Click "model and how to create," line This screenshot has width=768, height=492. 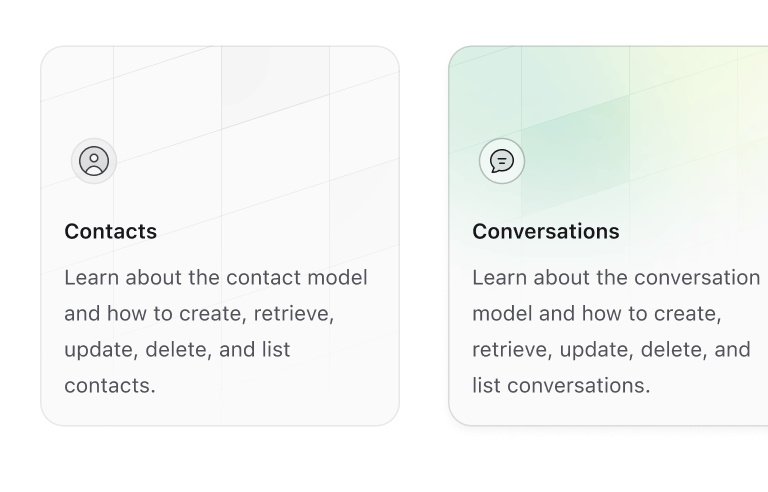596,313
